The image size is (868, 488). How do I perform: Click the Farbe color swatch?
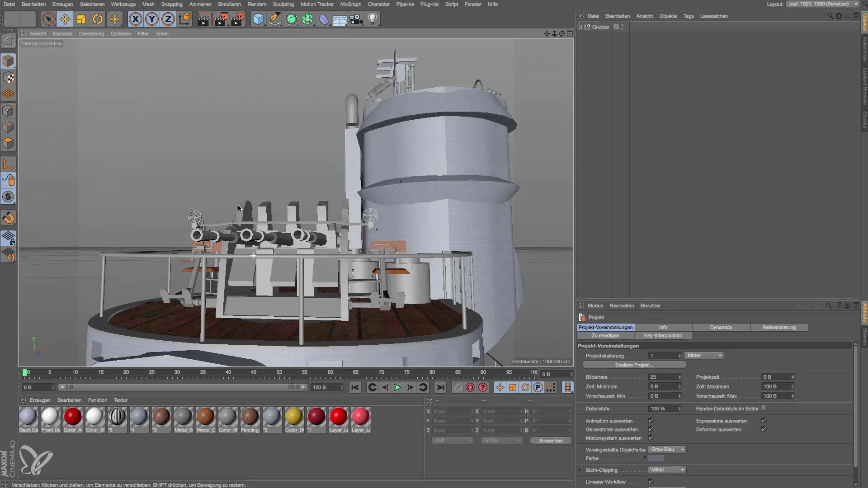coord(656,458)
